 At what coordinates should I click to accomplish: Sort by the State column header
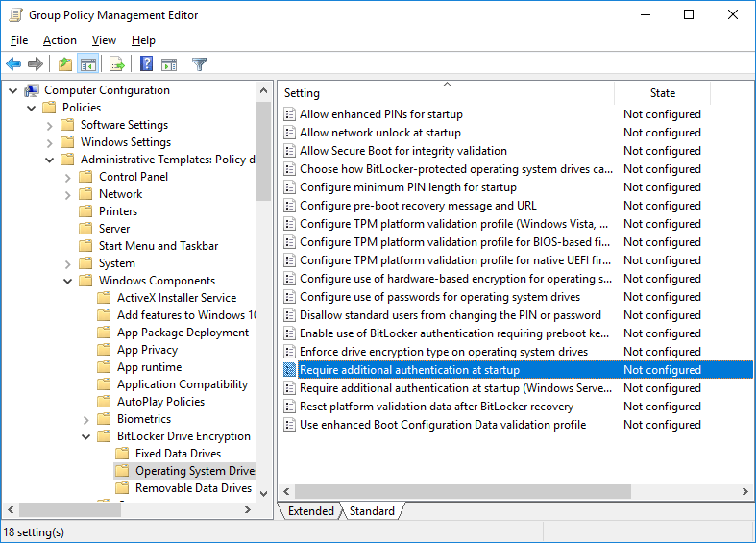point(663,93)
